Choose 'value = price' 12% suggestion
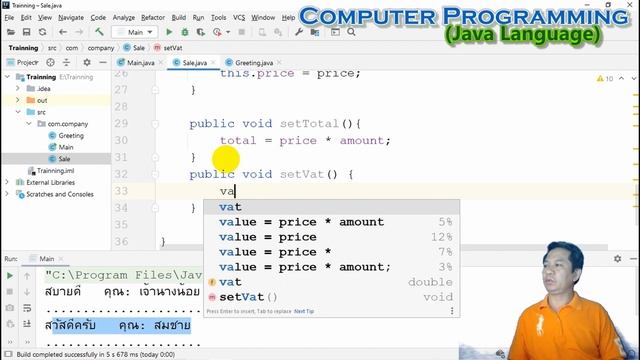The height and width of the screenshot is (360, 640). tap(332, 237)
